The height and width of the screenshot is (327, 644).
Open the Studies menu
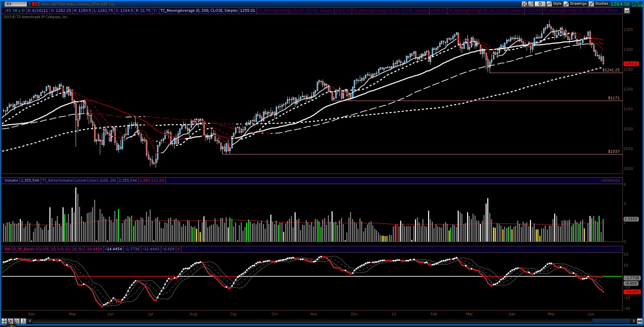[601, 4]
